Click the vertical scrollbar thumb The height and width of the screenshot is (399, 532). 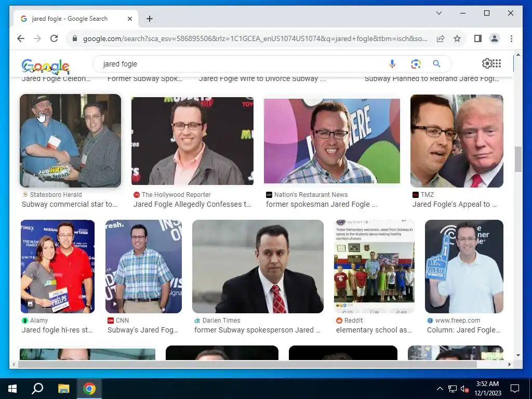[x=518, y=159]
